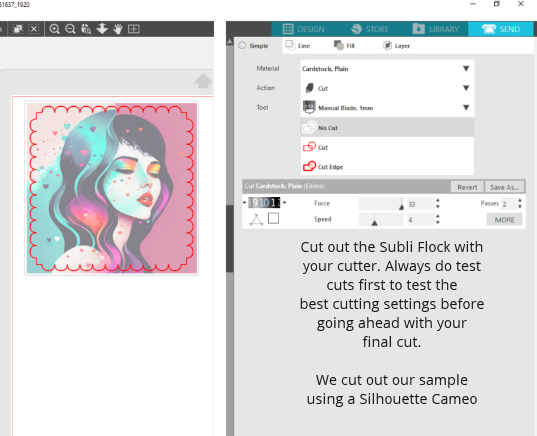Select the Simple radio option
This screenshot has width=537, height=436.
[254, 46]
